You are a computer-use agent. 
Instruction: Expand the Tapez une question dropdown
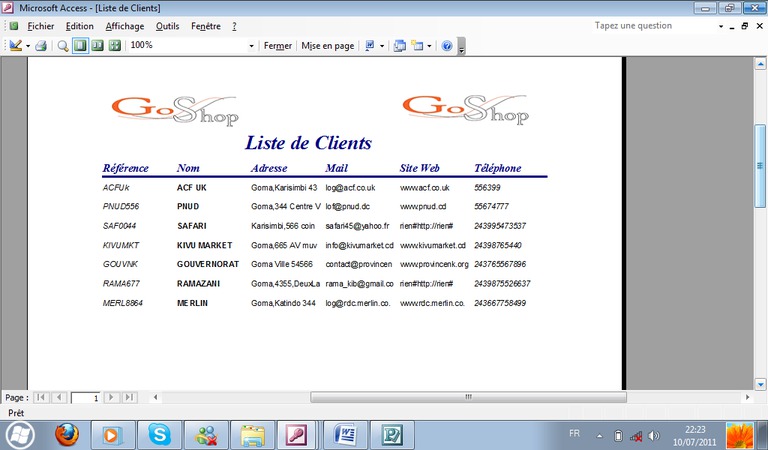[721, 26]
